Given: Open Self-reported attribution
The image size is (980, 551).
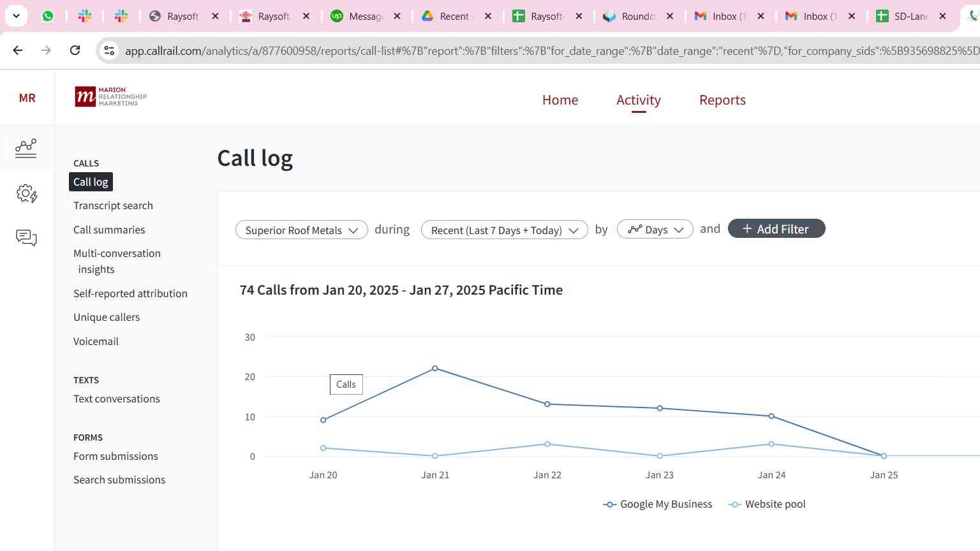Looking at the screenshot, I should click(x=130, y=293).
